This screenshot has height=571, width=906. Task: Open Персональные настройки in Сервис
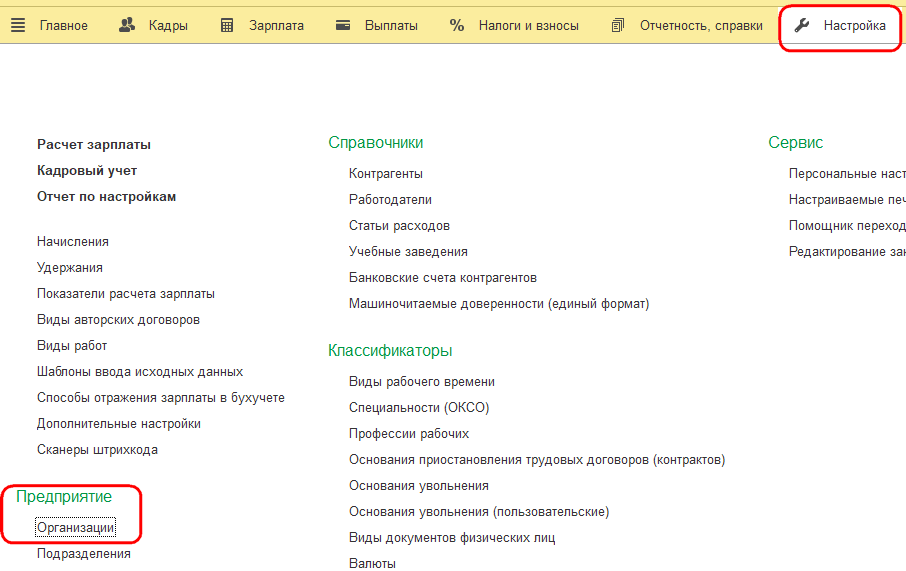(x=847, y=173)
